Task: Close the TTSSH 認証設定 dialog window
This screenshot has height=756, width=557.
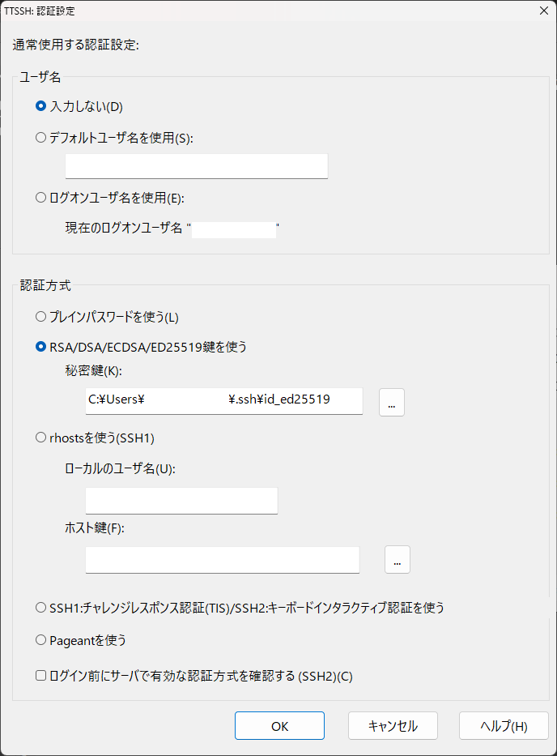Action: (x=542, y=10)
